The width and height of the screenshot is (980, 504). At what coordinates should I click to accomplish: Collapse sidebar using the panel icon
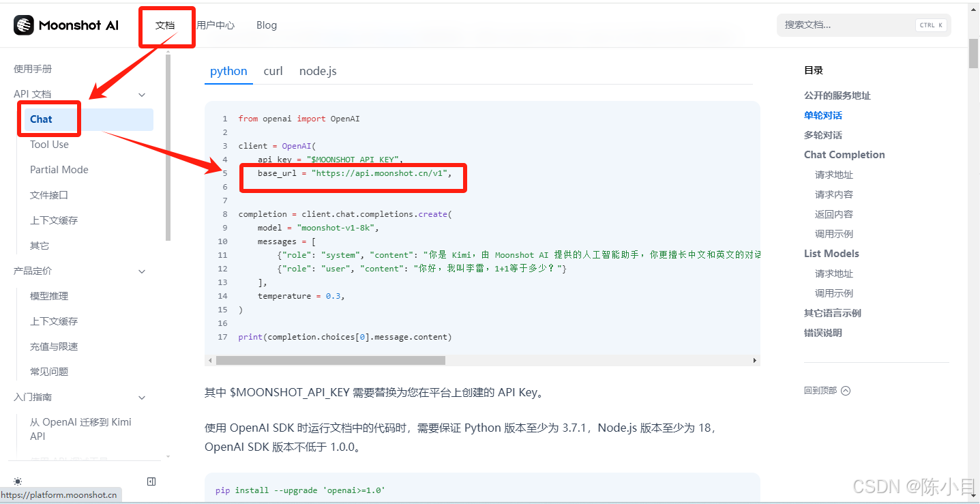pyautogui.click(x=151, y=481)
